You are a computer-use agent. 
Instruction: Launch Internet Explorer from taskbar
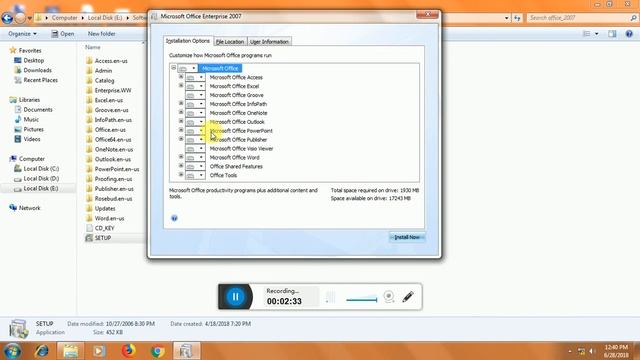coord(42,351)
